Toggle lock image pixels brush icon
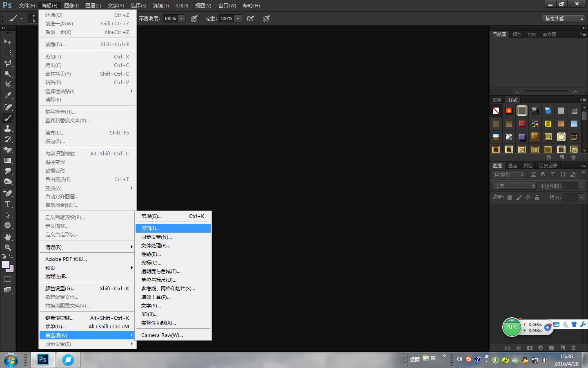Screen dimensions: 588x368 519,197
